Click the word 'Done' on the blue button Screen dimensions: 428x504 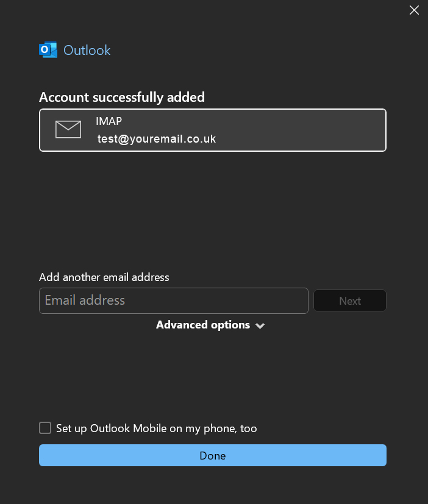click(213, 456)
